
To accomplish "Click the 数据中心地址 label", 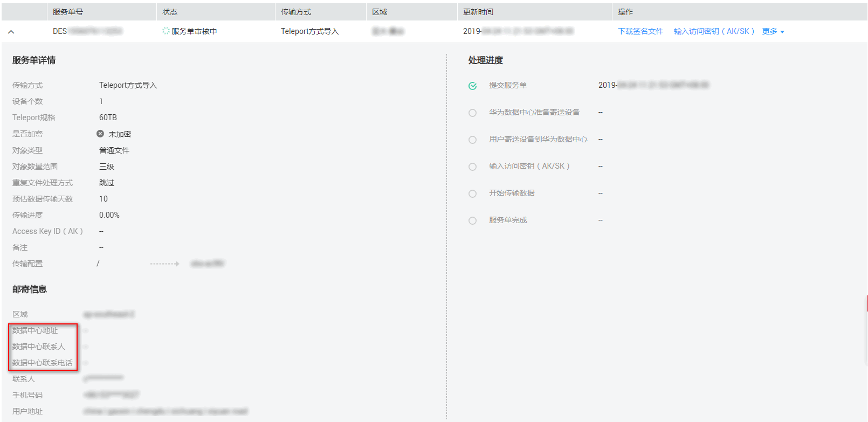I will tap(35, 330).
